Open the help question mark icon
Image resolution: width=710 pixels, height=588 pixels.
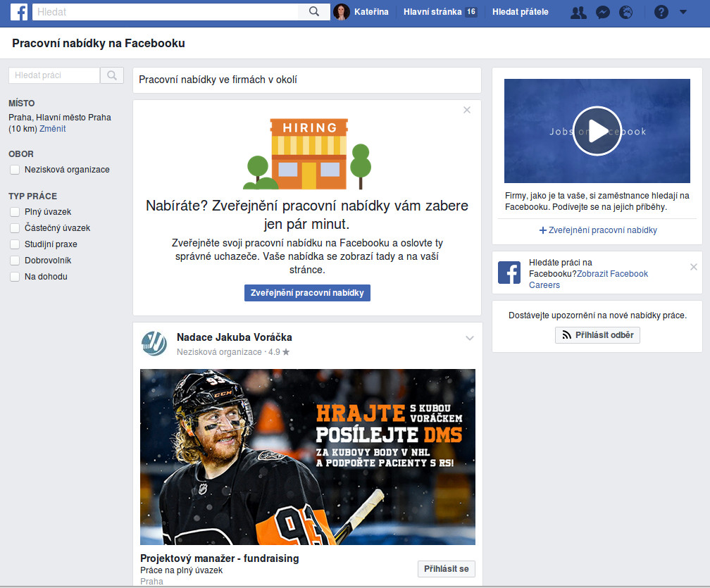[661, 12]
